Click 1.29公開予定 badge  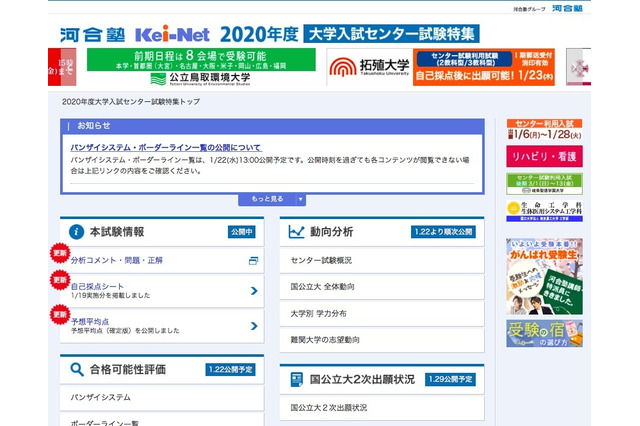point(450,379)
